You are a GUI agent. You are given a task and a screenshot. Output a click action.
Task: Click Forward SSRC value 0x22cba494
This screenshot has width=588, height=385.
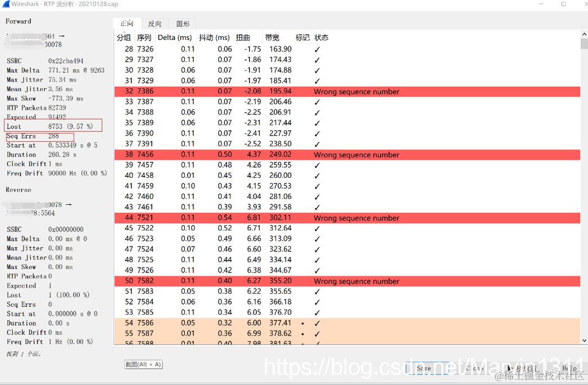(x=66, y=61)
